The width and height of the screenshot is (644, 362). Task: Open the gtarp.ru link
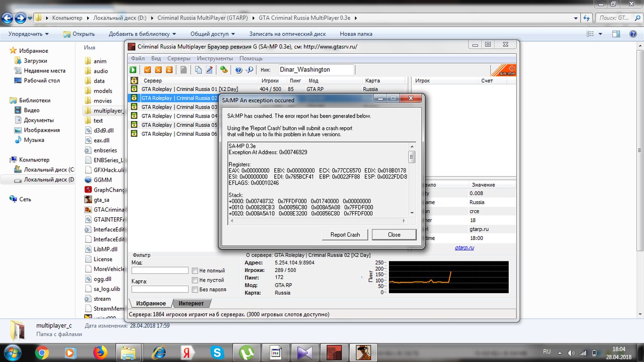464,248
